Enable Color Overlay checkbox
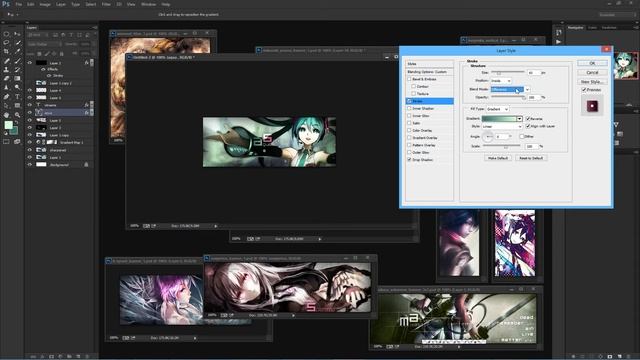The image size is (640, 360). pos(409,130)
